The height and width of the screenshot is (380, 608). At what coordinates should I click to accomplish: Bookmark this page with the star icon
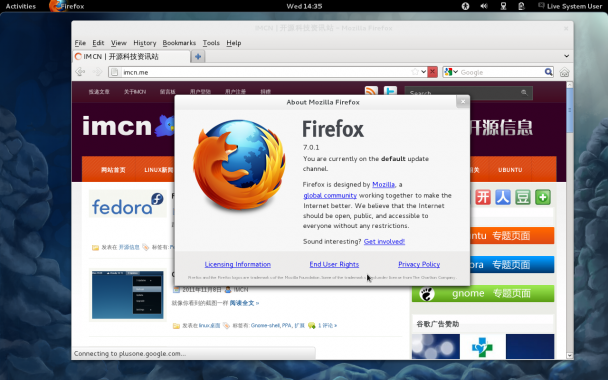click(x=415, y=72)
